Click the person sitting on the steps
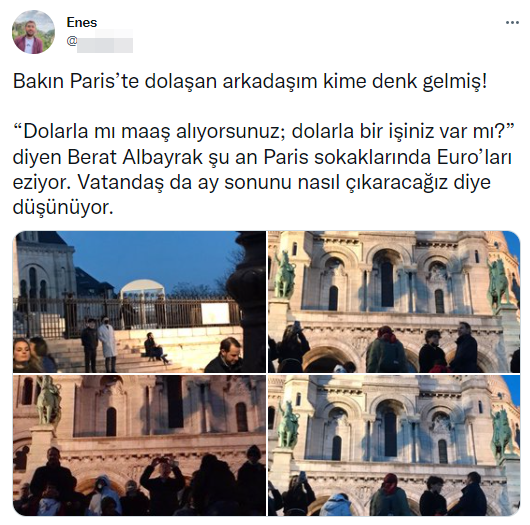This screenshot has height=525, width=530. click(155, 349)
